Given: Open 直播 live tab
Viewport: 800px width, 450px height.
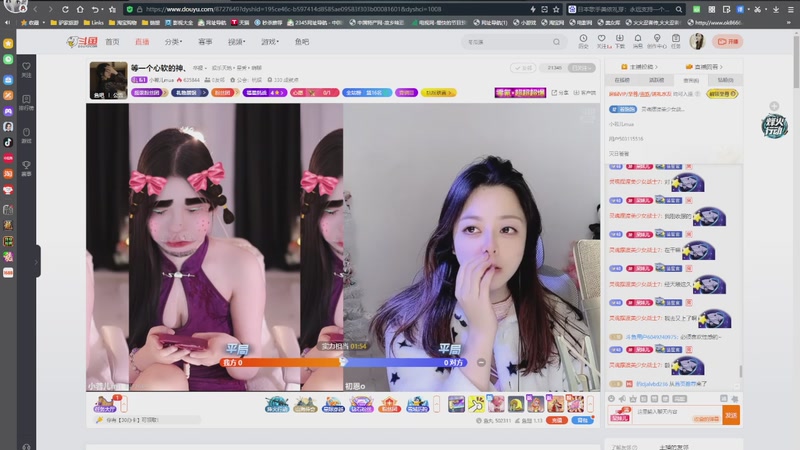Looking at the screenshot, I should (x=142, y=42).
